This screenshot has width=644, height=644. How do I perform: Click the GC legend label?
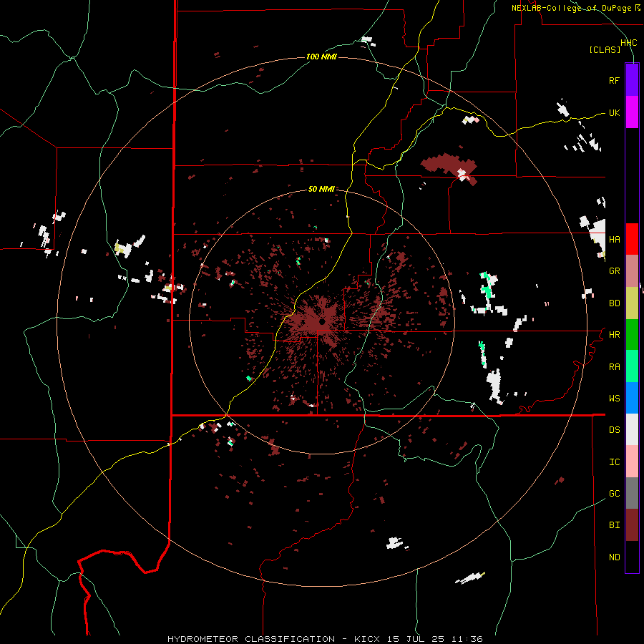(614, 493)
